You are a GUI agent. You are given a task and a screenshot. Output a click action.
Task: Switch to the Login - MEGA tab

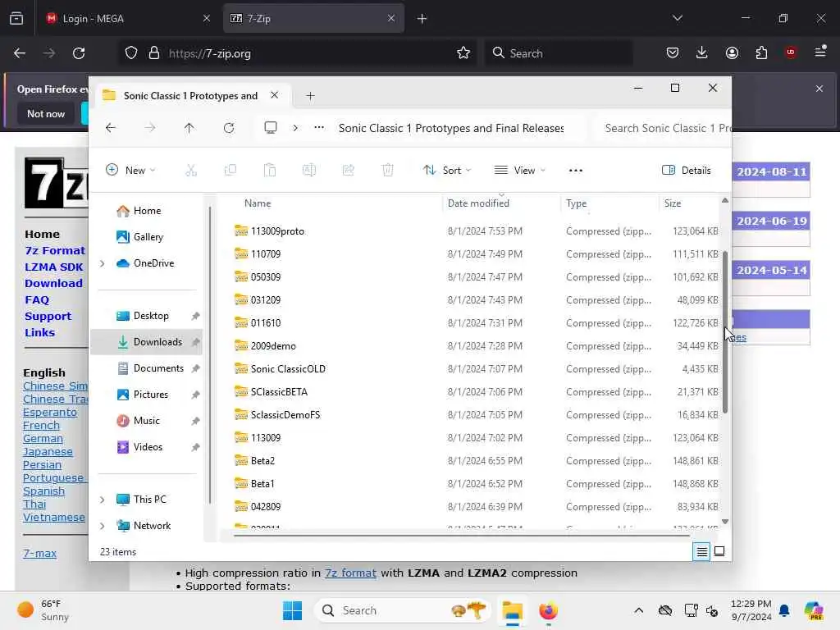pyautogui.click(x=127, y=18)
